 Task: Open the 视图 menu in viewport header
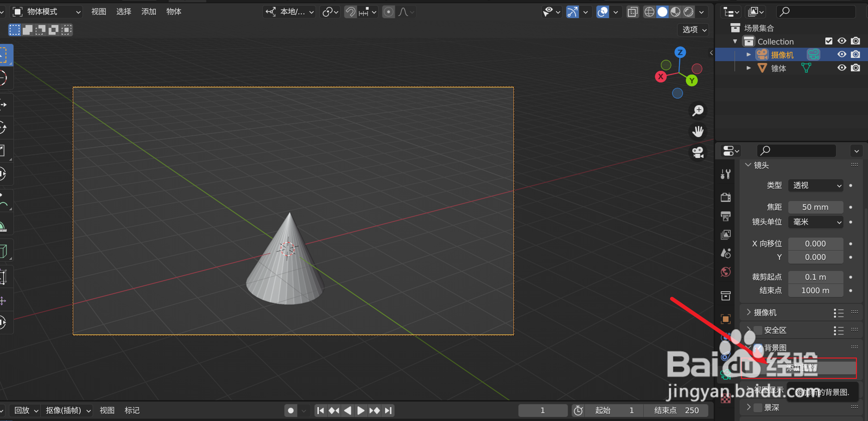[x=99, y=12]
